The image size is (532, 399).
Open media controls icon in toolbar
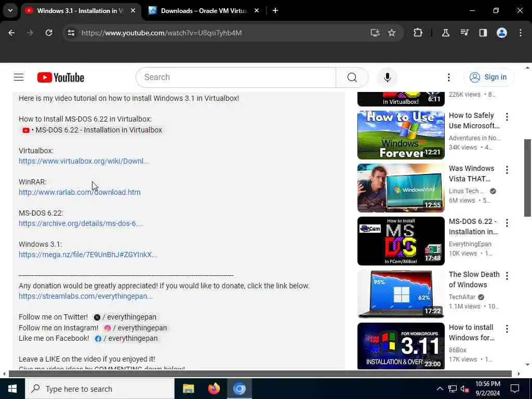click(x=464, y=33)
